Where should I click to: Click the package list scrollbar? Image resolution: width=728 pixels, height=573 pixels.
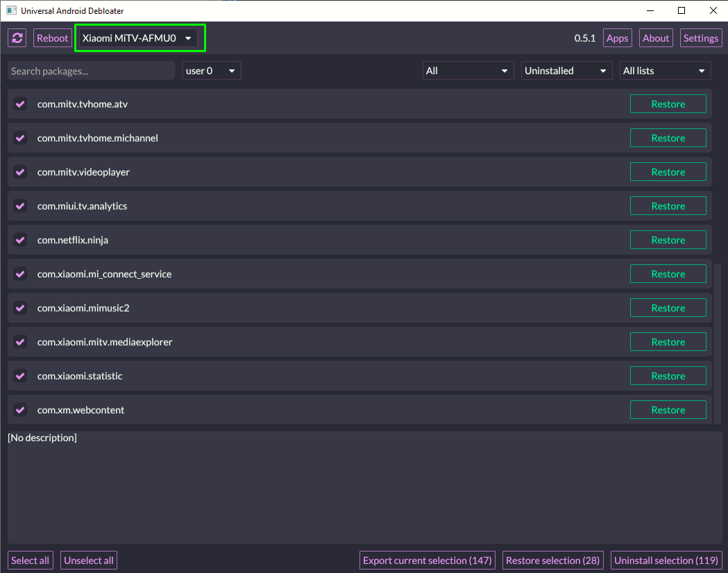(718, 343)
